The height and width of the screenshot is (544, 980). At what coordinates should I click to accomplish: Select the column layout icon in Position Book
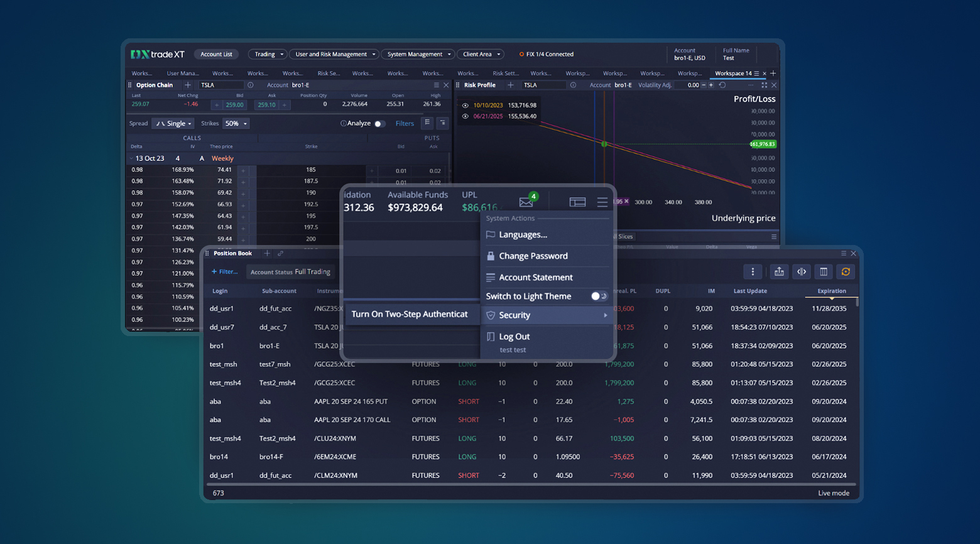pos(824,271)
